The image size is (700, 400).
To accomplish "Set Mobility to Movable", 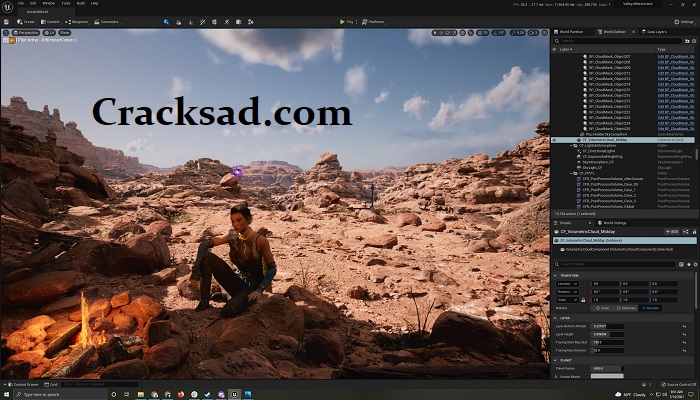I will coord(650,308).
